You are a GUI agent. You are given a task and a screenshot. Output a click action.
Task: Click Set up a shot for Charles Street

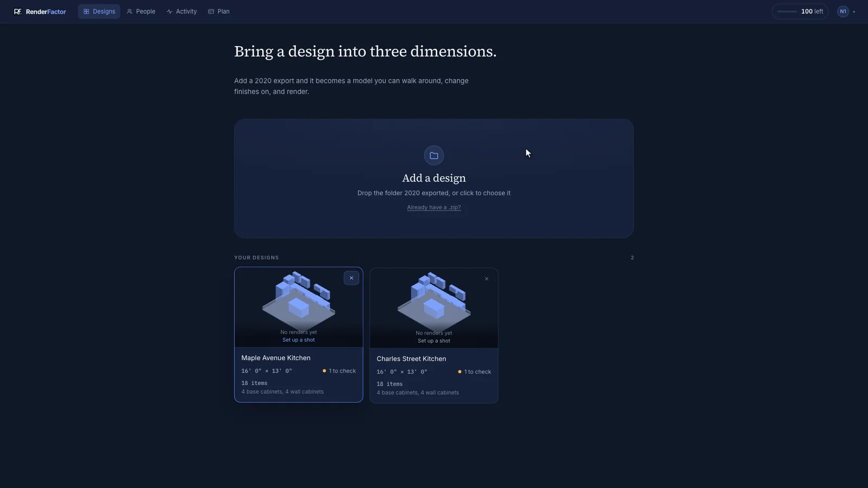[x=434, y=341]
